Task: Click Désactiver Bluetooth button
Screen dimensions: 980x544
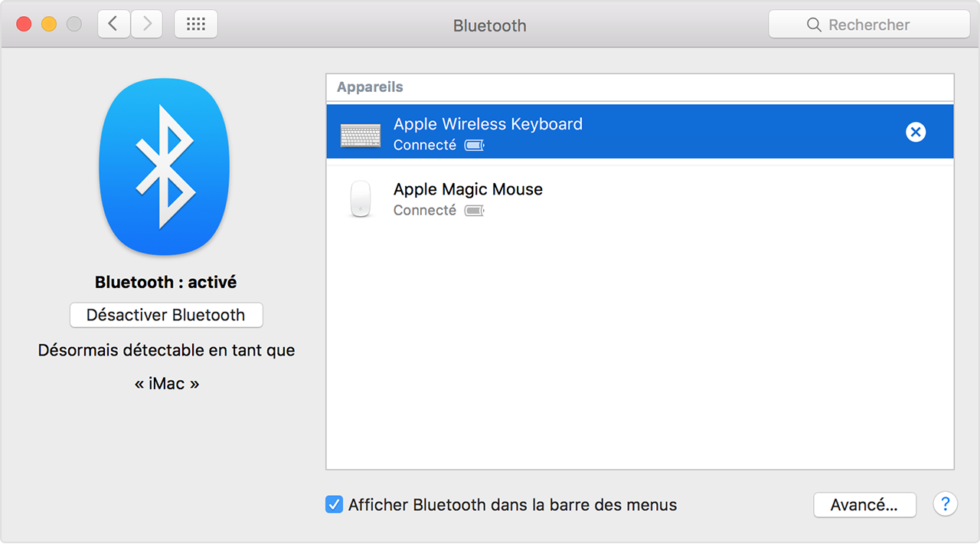Action: (166, 315)
